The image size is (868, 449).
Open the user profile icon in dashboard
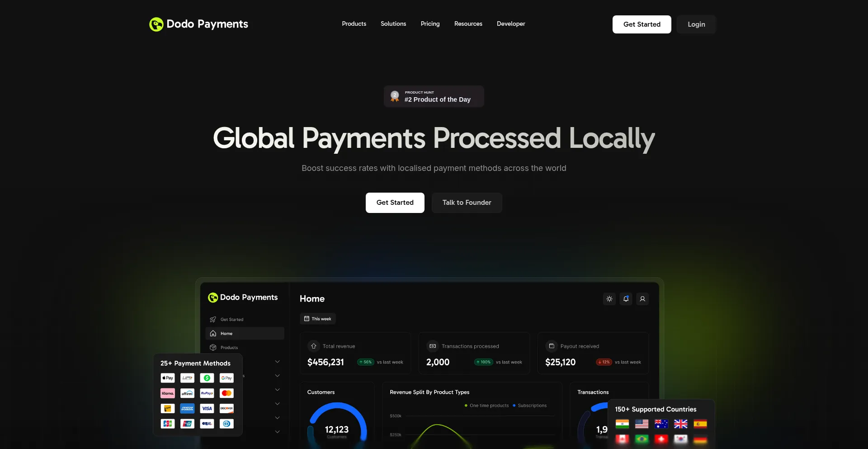coord(642,299)
